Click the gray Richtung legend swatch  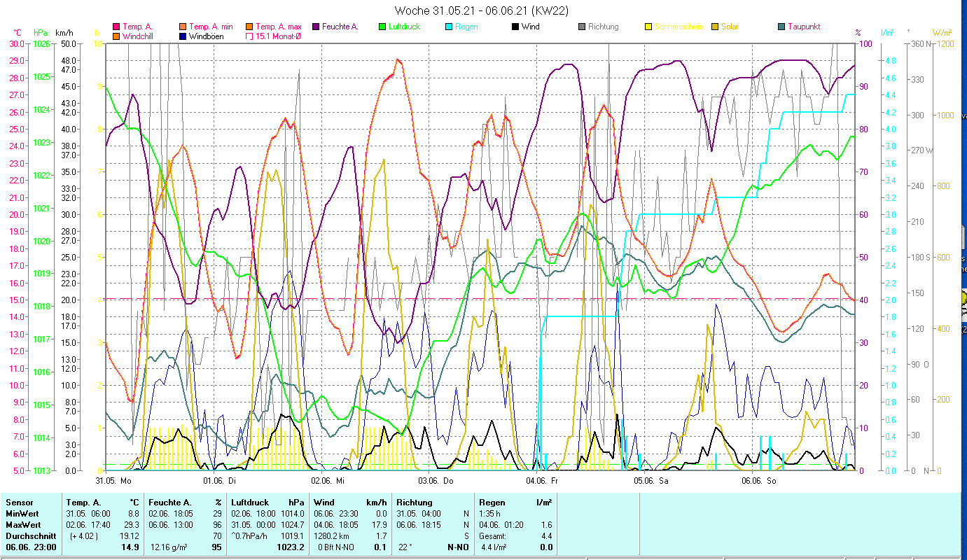click(x=582, y=27)
